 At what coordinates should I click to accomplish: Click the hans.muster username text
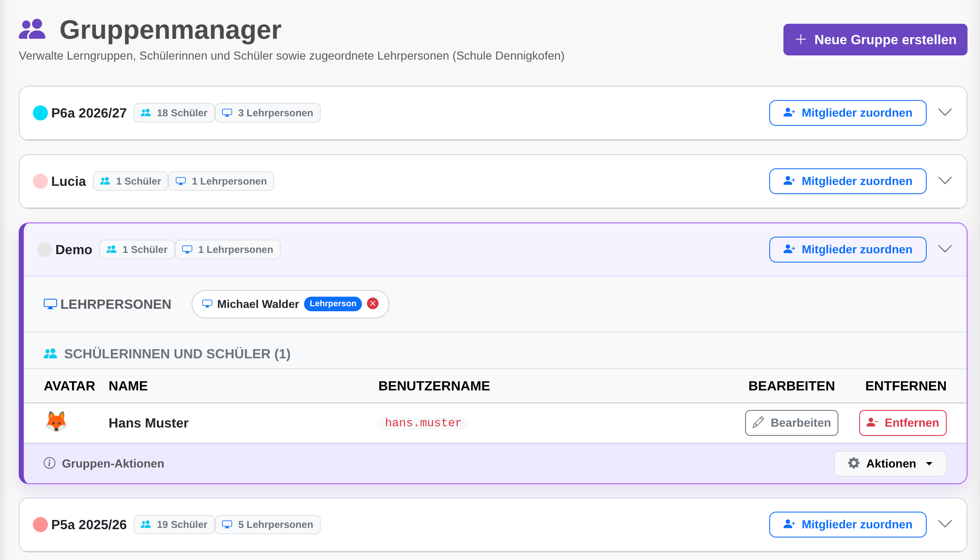point(423,423)
